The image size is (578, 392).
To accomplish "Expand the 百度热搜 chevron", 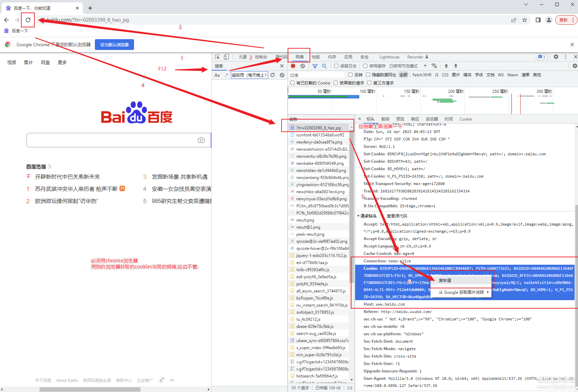I will point(50,166).
